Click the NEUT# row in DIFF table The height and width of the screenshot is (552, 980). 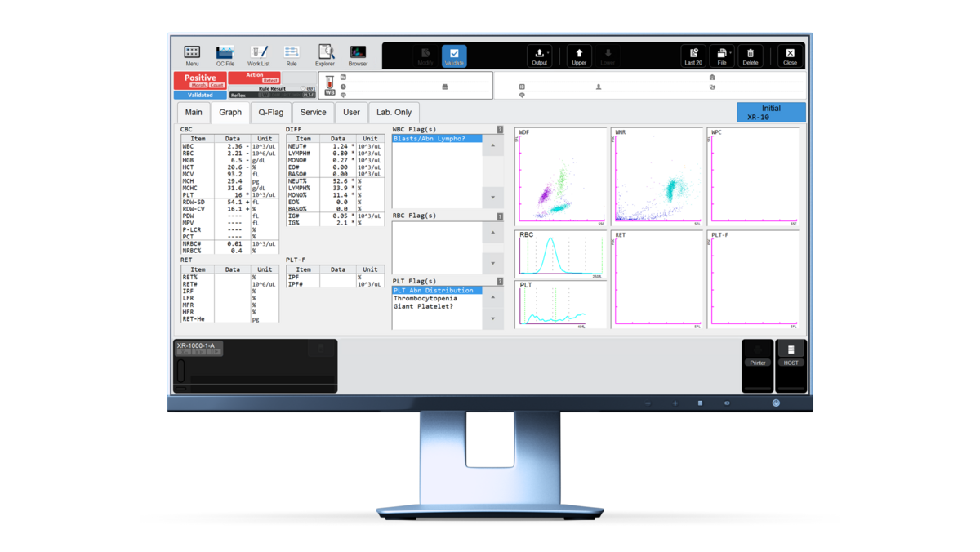pyautogui.click(x=335, y=147)
